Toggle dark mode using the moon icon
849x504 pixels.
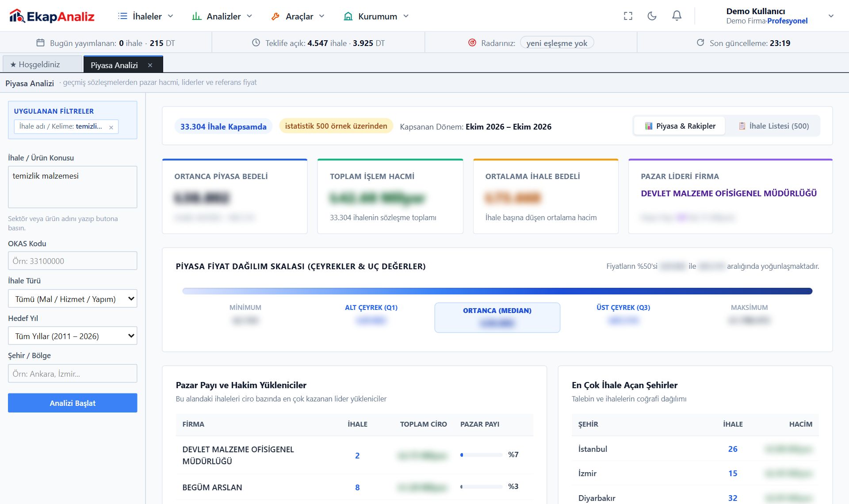click(652, 16)
